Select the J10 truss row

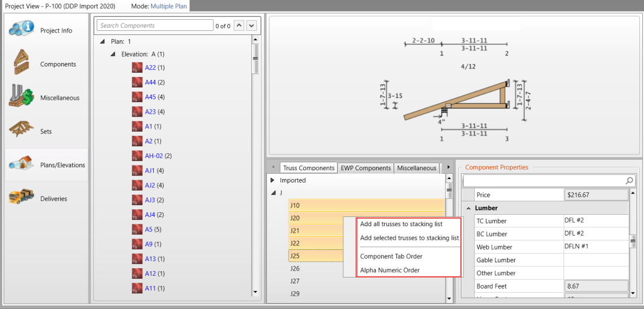pos(367,205)
